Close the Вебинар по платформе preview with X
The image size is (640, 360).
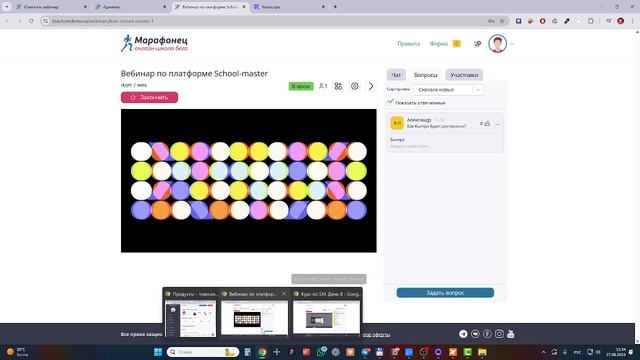click(284, 293)
